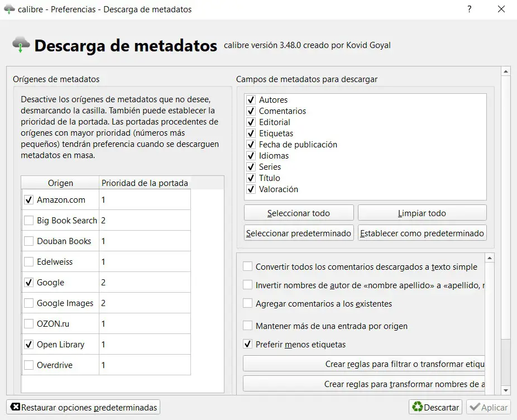Uncheck Preferir menos etiquetas option

(x=248, y=344)
